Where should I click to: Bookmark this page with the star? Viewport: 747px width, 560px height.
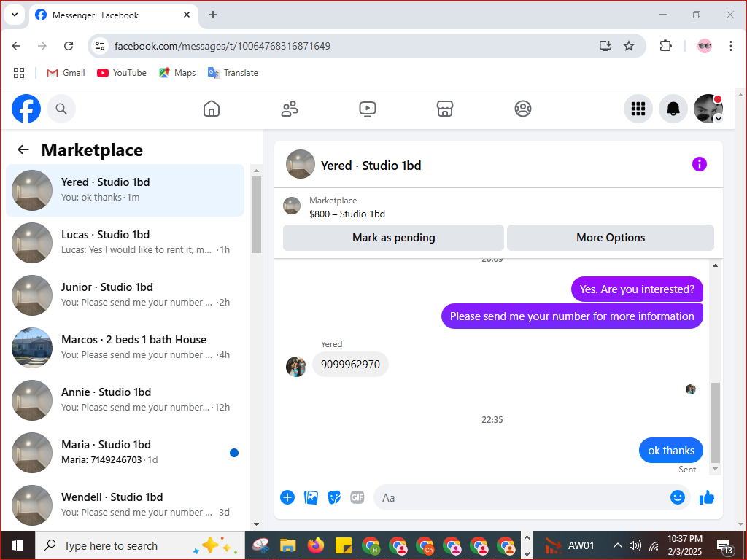pos(629,46)
